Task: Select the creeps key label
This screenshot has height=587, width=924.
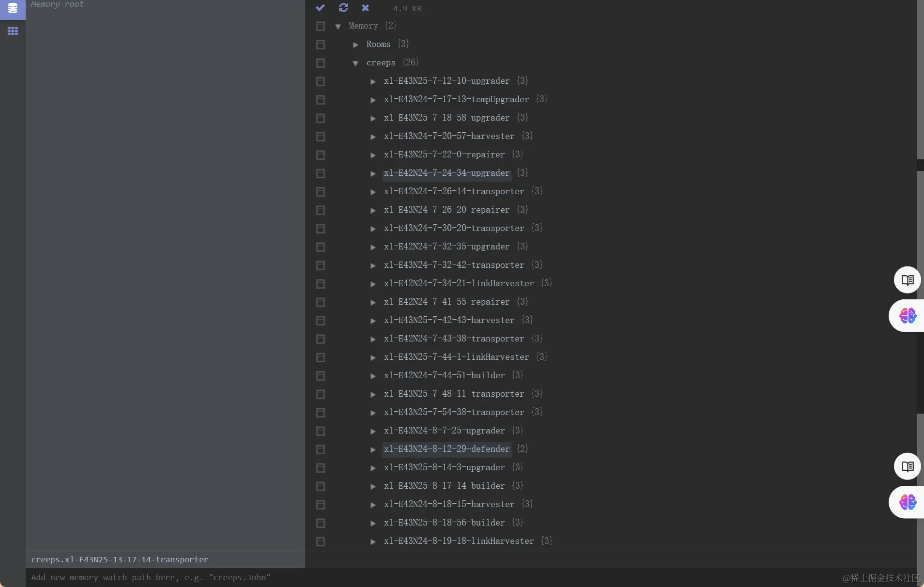Action: click(381, 62)
